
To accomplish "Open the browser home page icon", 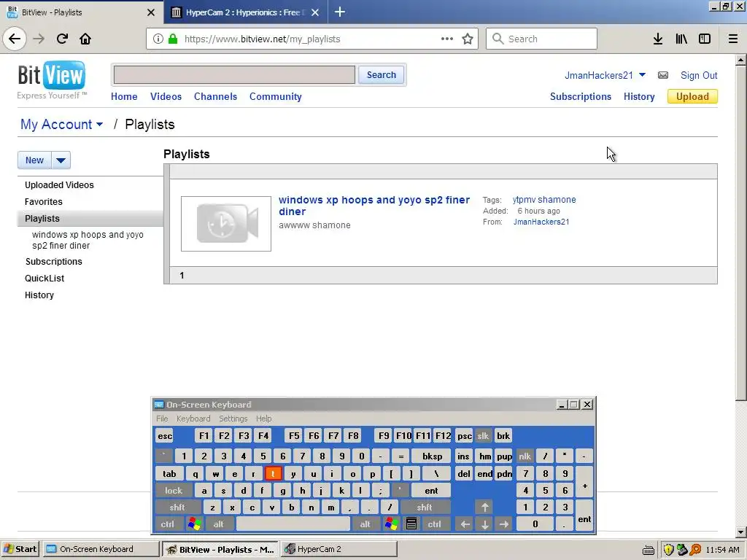I will pyautogui.click(x=85, y=39).
